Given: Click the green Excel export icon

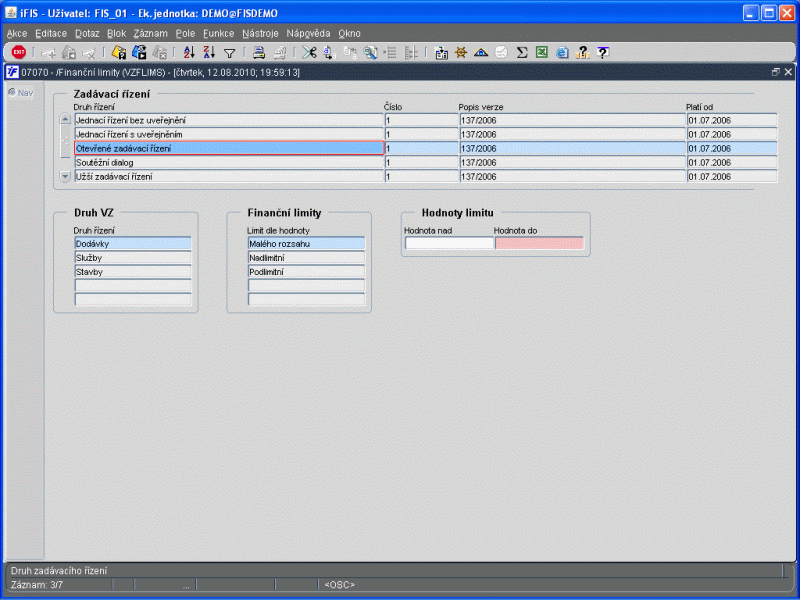Looking at the screenshot, I should [x=542, y=52].
